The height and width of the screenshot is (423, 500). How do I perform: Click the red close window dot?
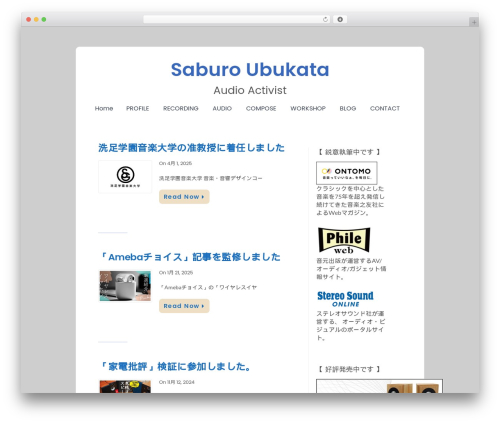[x=29, y=20]
